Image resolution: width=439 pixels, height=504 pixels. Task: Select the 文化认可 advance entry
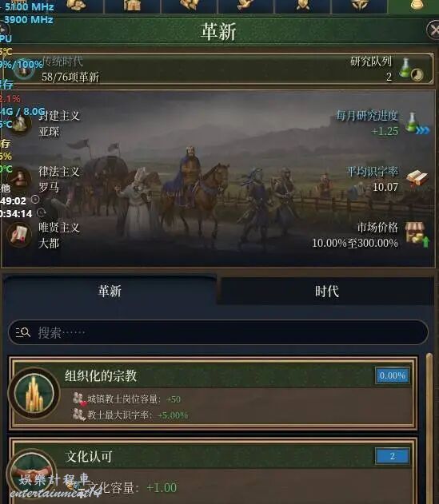click(x=214, y=470)
